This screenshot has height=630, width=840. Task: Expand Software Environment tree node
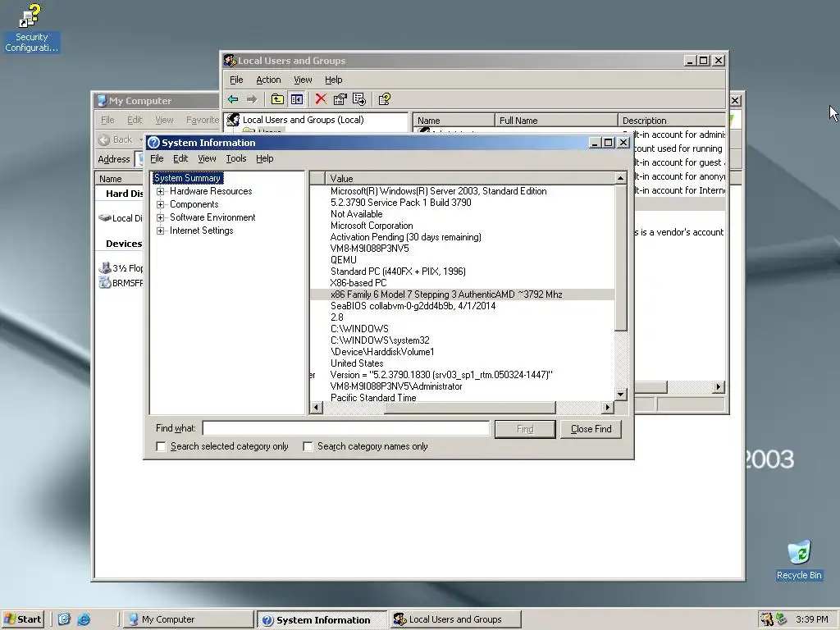tap(160, 217)
